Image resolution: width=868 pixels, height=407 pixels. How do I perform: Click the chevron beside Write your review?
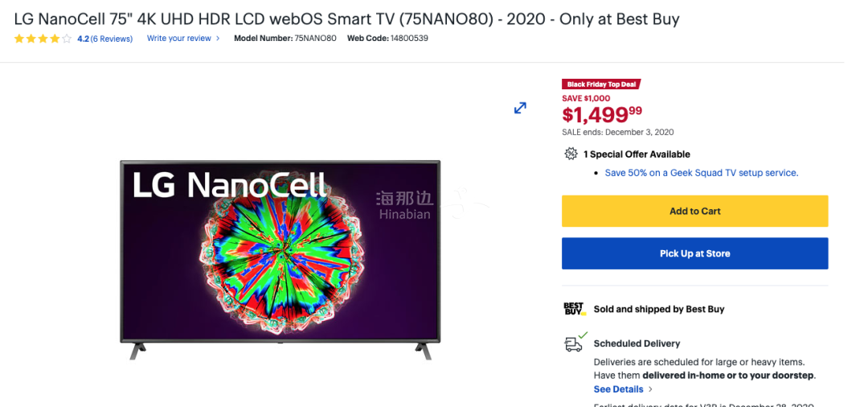tap(218, 39)
